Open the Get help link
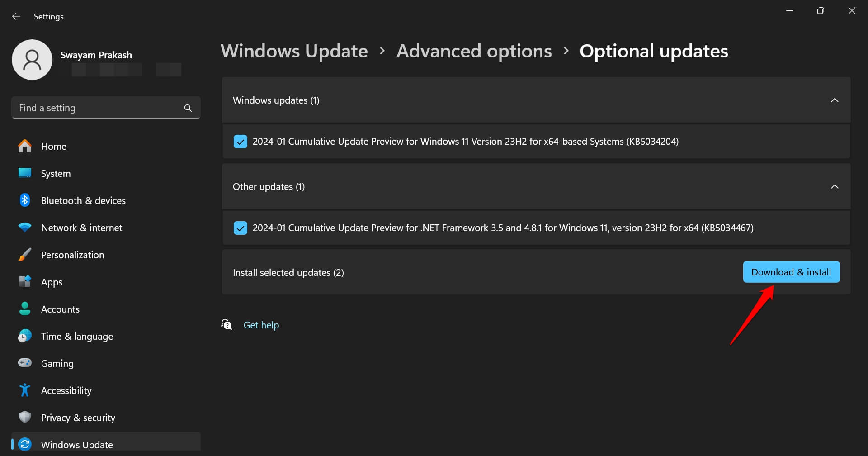This screenshot has width=868, height=456. pyautogui.click(x=261, y=325)
